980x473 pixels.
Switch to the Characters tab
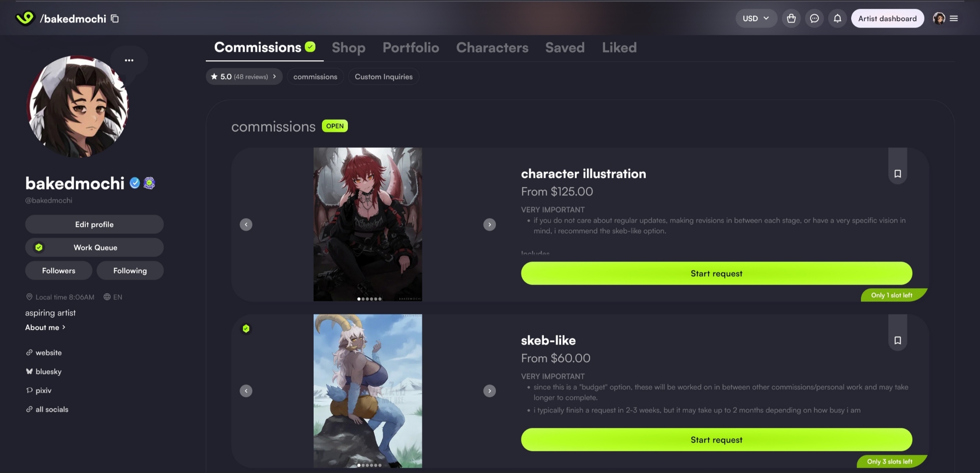492,48
